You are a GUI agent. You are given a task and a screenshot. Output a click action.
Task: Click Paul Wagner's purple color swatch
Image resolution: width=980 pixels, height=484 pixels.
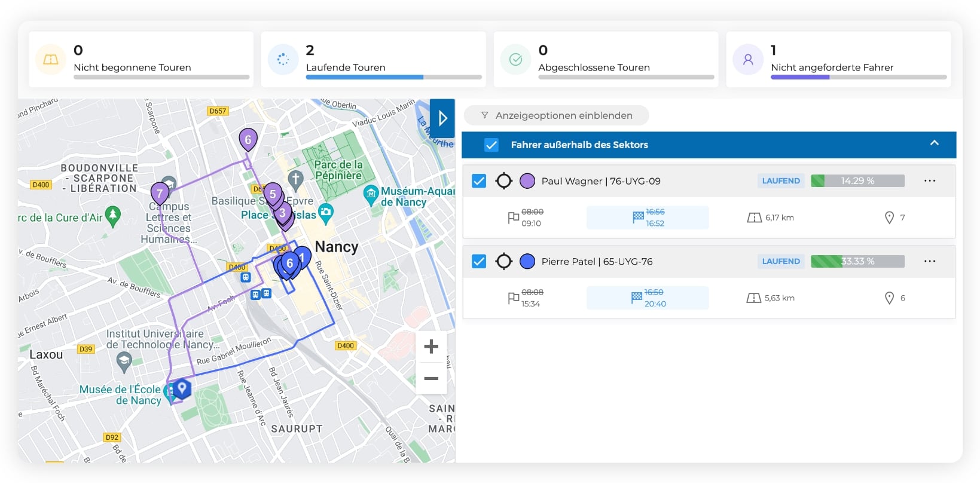[x=527, y=181]
